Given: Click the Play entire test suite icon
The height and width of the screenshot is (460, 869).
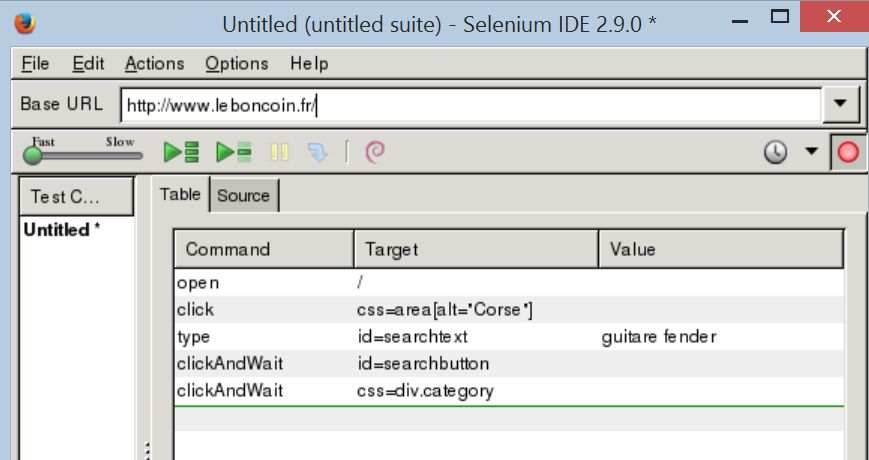Looking at the screenshot, I should [x=181, y=152].
